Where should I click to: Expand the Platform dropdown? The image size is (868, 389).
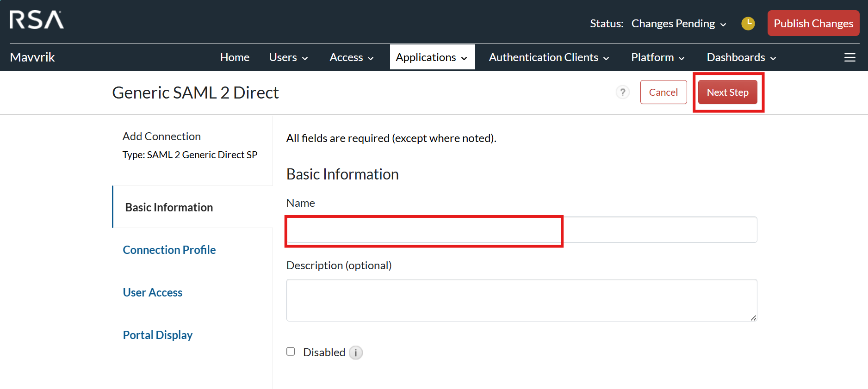coord(657,57)
